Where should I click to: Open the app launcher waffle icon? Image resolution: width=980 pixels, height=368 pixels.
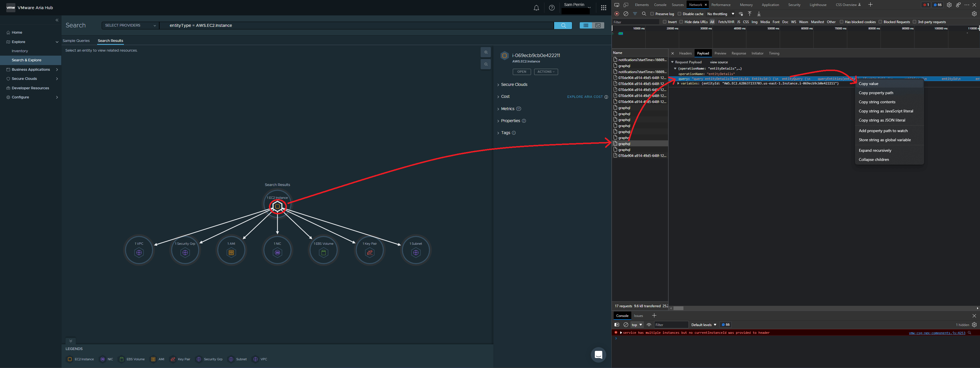click(603, 8)
